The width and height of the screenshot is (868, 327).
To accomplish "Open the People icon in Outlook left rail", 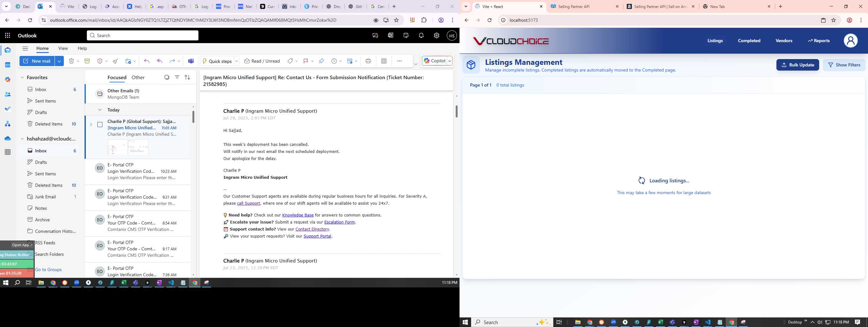I will [7, 95].
